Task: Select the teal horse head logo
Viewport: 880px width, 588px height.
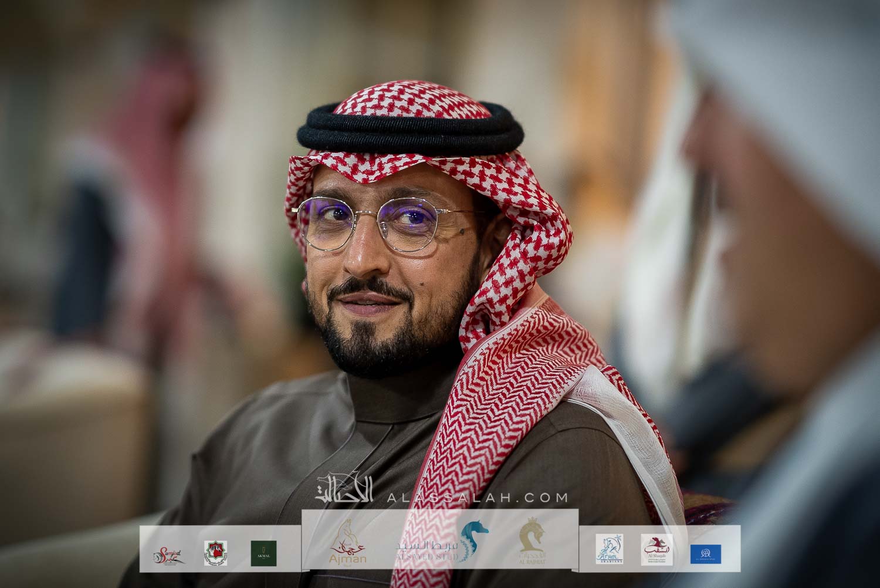Action: click(x=474, y=540)
